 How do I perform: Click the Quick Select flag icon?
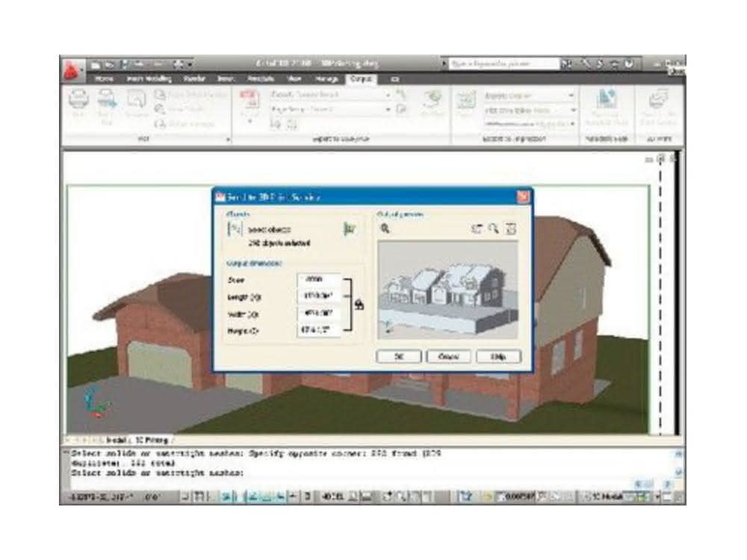coord(349,229)
